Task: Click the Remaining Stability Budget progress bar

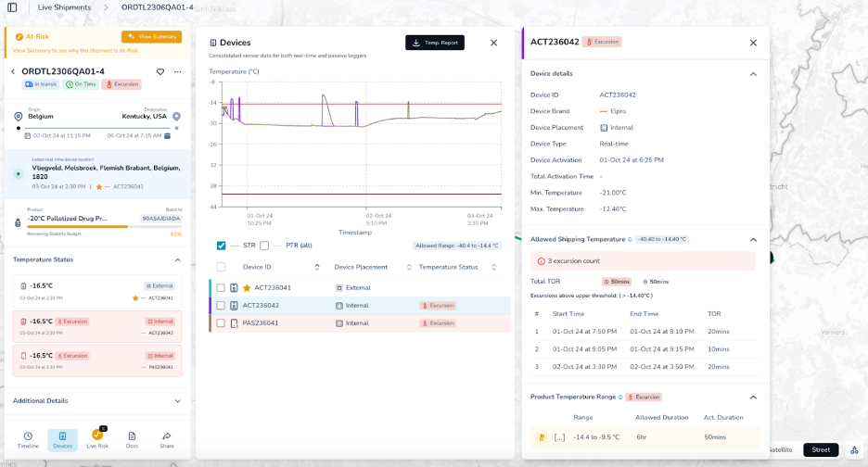Action: tap(105, 226)
